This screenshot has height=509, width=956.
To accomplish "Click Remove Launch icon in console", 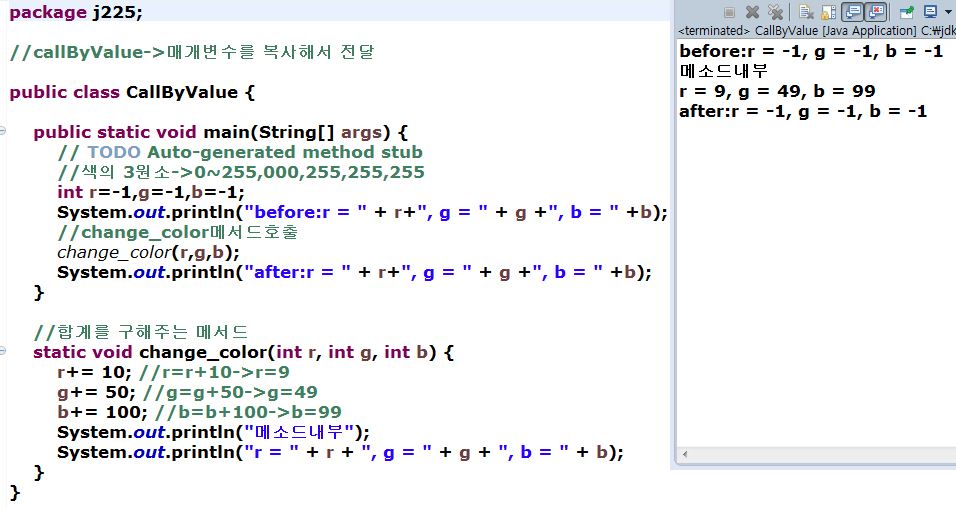I will click(752, 12).
